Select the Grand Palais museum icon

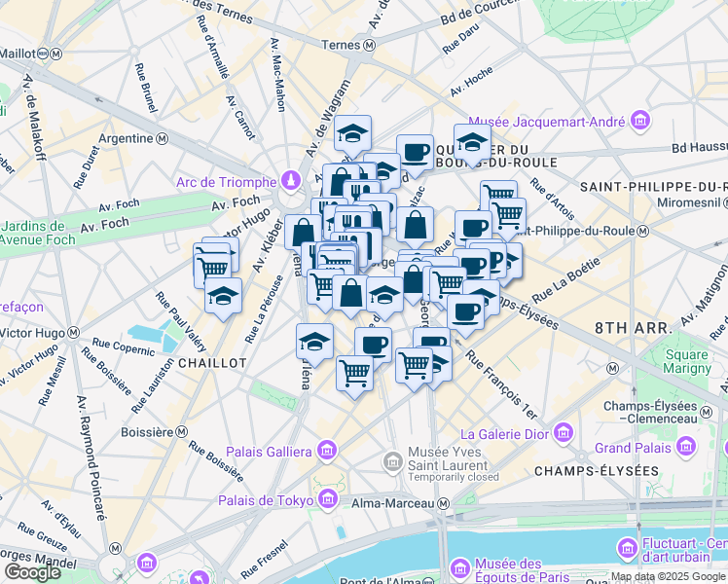point(686,447)
